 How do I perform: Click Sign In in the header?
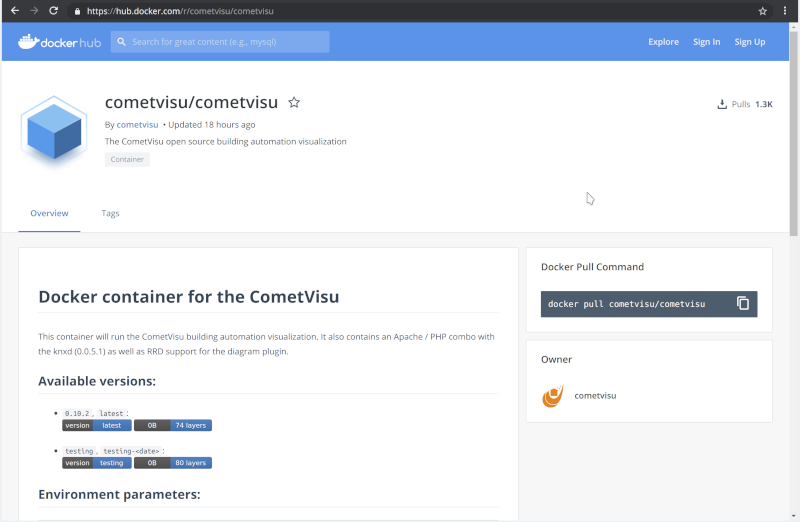(x=707, y=42)
